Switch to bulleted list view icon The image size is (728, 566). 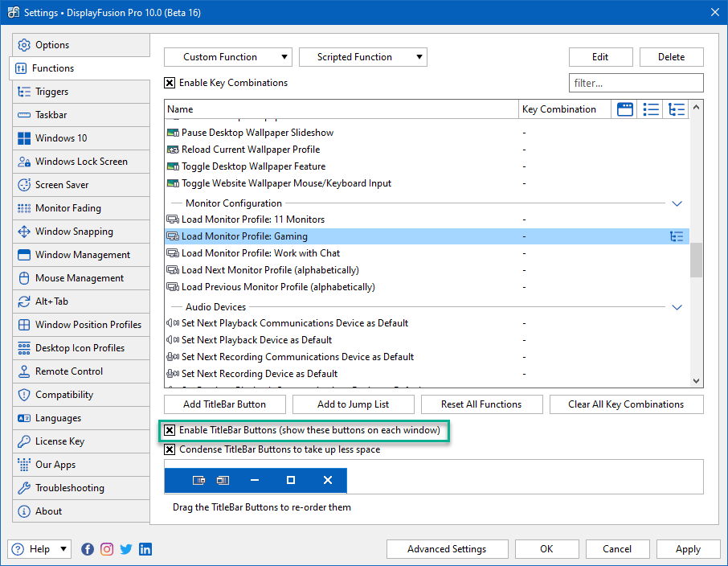point(651,109)
